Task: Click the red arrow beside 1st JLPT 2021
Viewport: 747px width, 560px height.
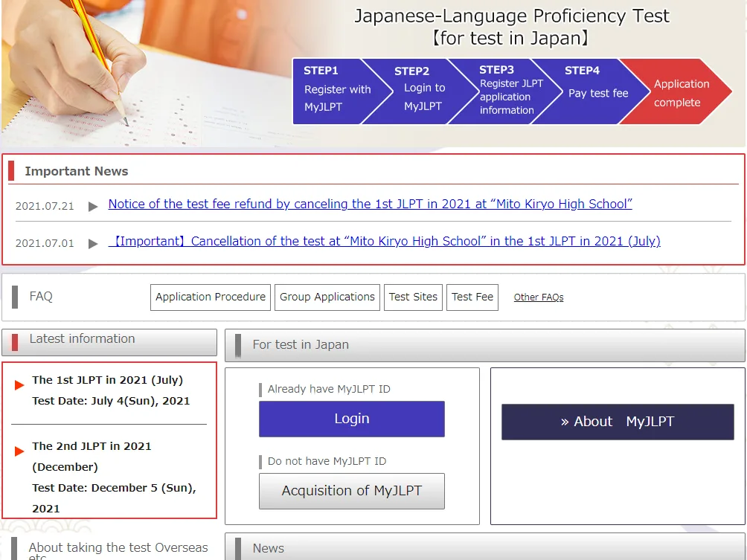Action: (x=19, y=384)
